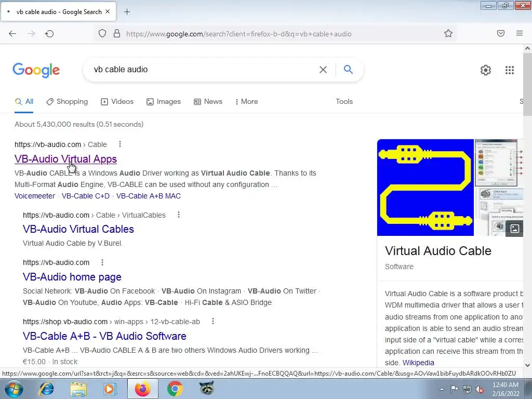This screenshot has height=399, width=532.
Task: Open options dots beside shop.vb-audio.com result
Action: pyautogui.click(x=212, y=321)
